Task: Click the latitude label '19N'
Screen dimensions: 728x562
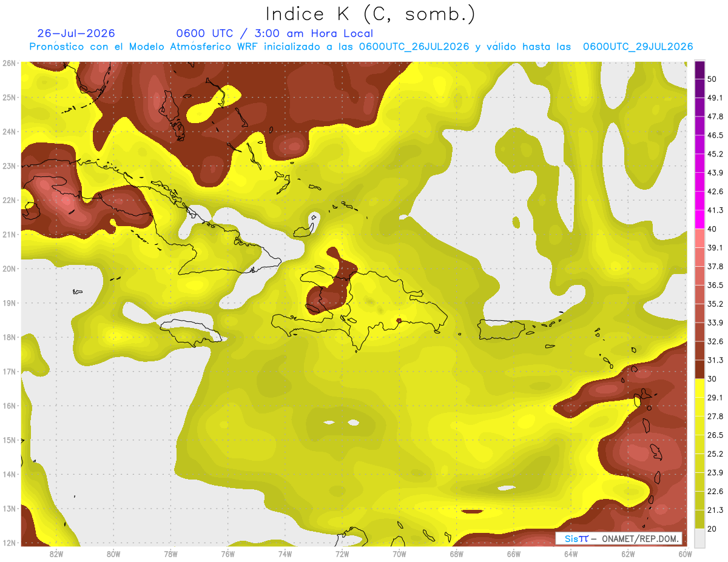Action: pos(9,303)
